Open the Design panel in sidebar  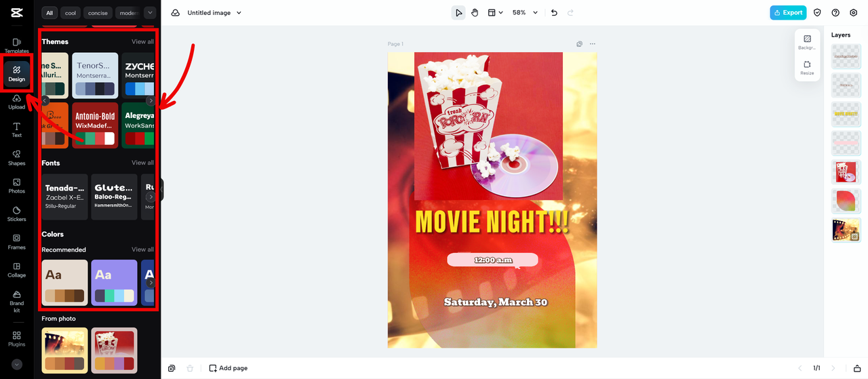tap(16, 73)
